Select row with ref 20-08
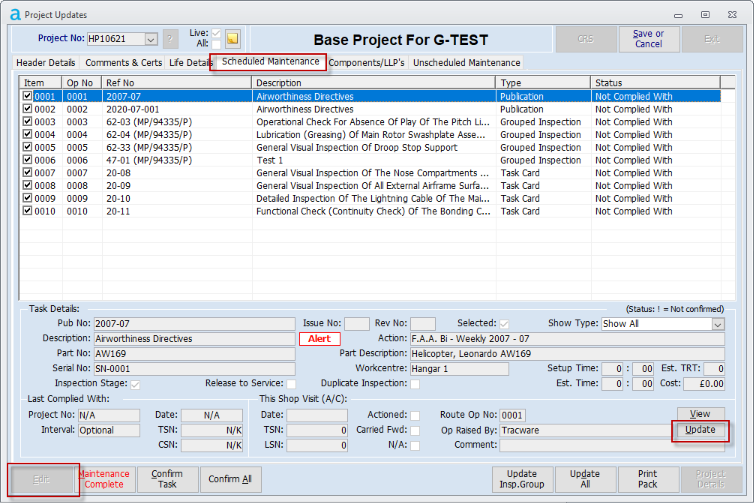This screenshot has width=754, height=503. (x=370, y=173)
